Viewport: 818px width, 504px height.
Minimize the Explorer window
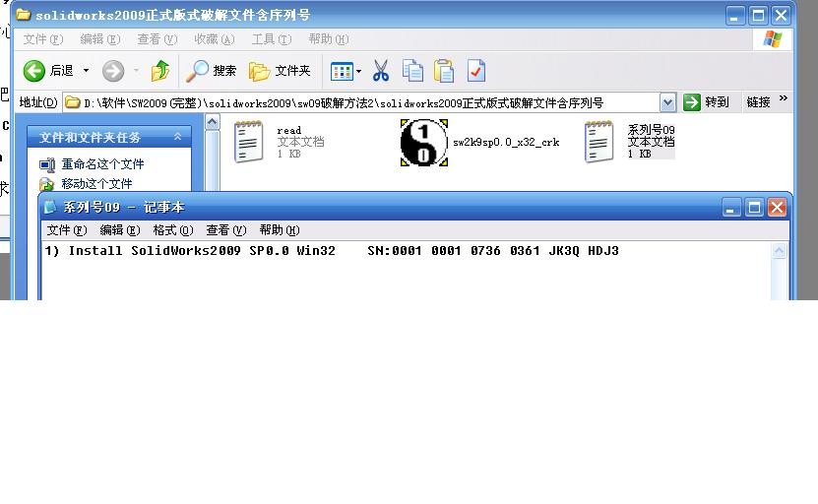[734, 16]
